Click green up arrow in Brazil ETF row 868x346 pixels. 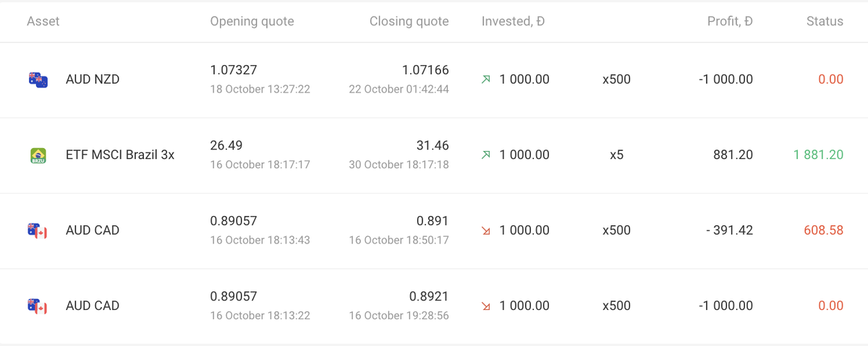486,155
